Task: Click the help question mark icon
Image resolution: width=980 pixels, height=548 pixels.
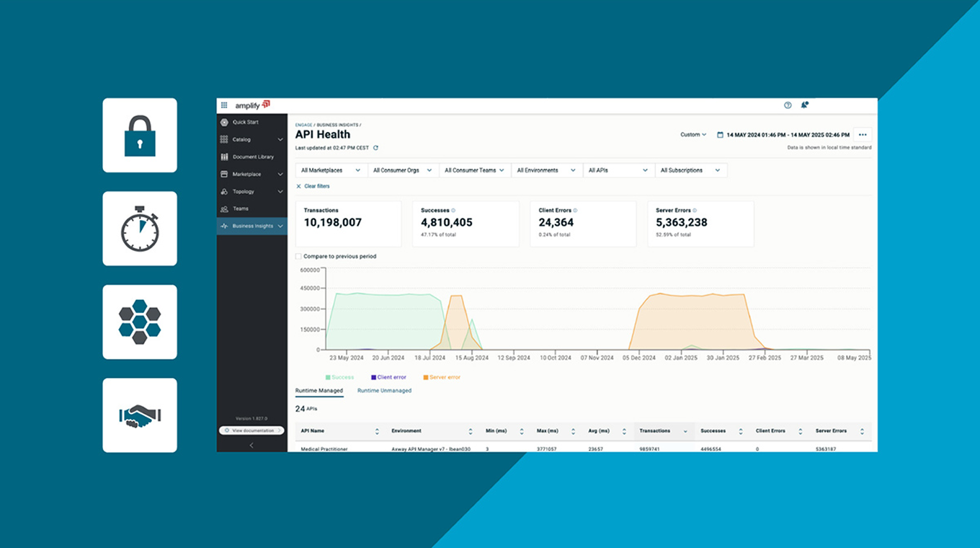Action: pos(788,105)
